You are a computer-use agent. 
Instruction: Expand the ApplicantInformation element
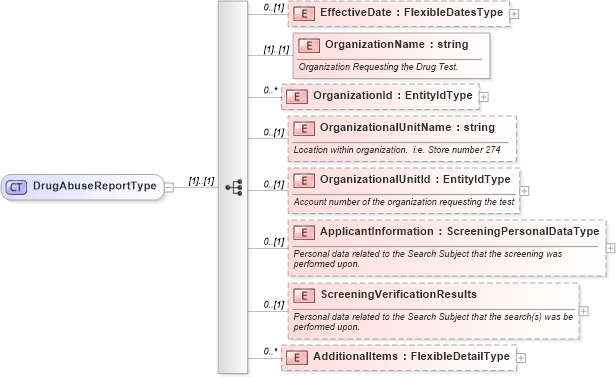[x=610, y=248]
